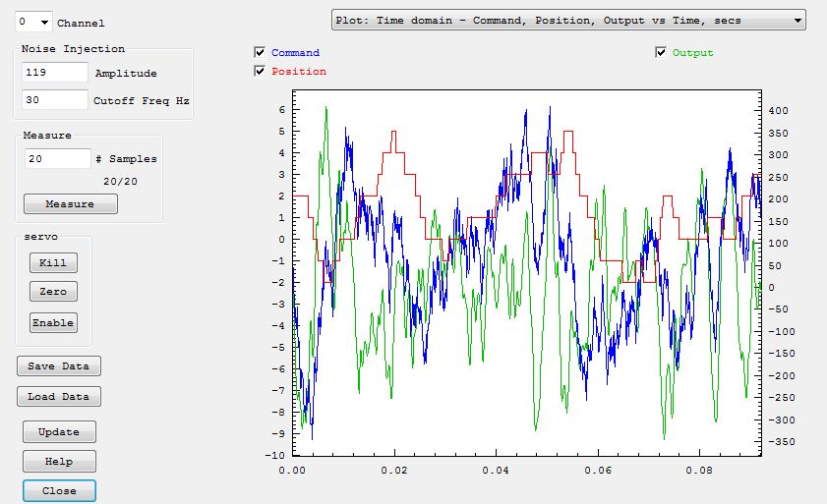Click the noise Amplitude input field
Viewport: 827px width, 504px height.
54,73
